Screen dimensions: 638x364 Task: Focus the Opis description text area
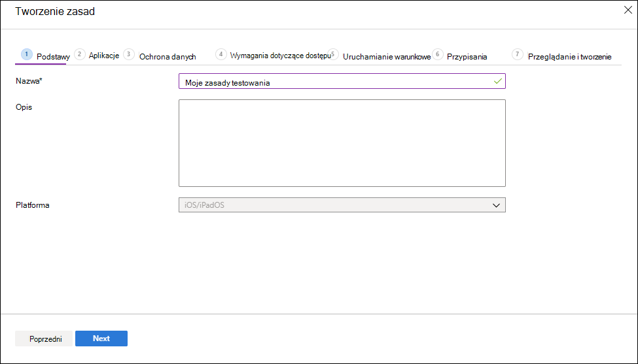pyautogui.click(x=342, y=143)
